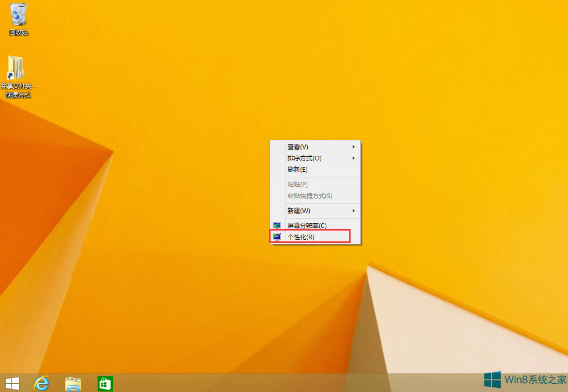Click the 个性化 paintbrush icon in the menu
Screen dimensions: 568x392
(x=277, y=236)
